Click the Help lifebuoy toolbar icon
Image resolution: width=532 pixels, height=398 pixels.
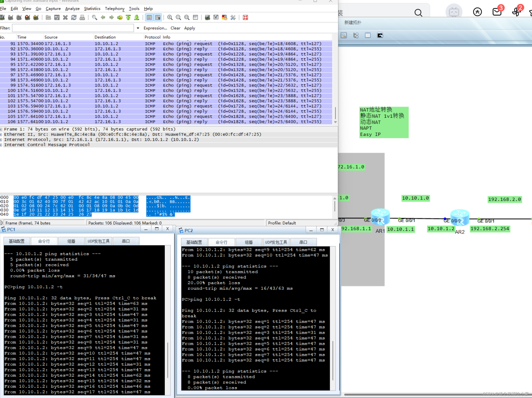click(245, 17)
